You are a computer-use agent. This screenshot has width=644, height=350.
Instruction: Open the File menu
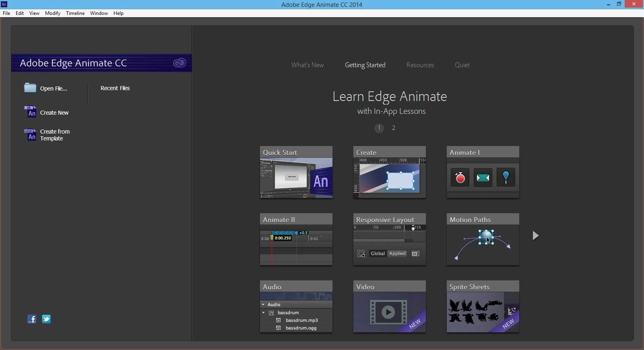click(x=6, y=13)
